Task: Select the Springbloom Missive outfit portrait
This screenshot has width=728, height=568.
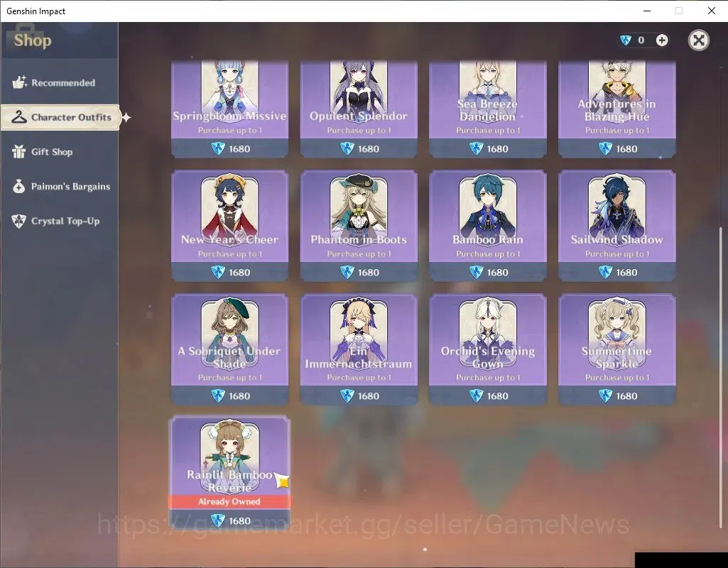Action: tap(230, 90)
